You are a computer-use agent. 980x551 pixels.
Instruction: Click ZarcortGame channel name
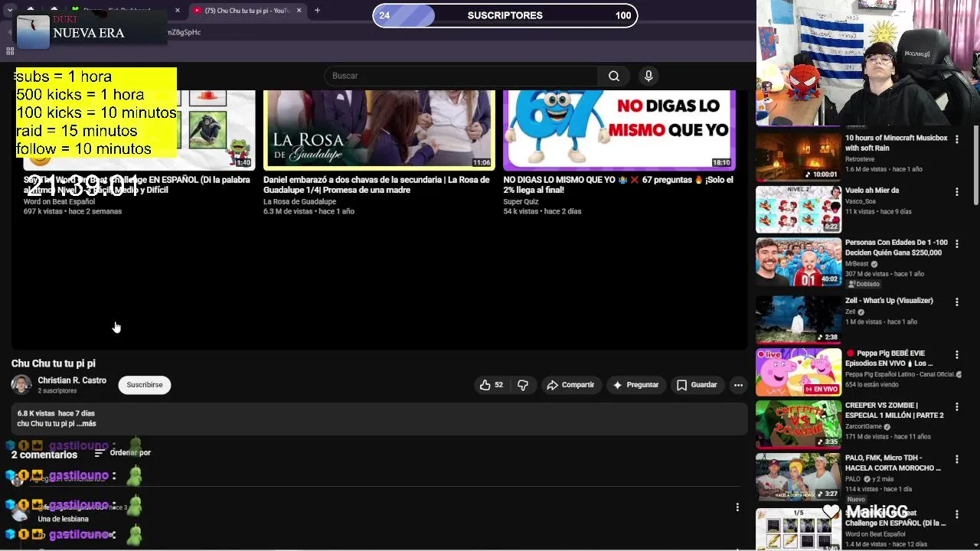coord(864,426)
